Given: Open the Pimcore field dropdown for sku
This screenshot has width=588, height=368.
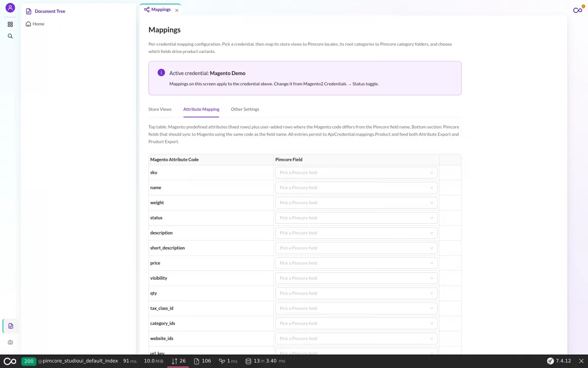Looking at the screenshot, I should [356, 173].
